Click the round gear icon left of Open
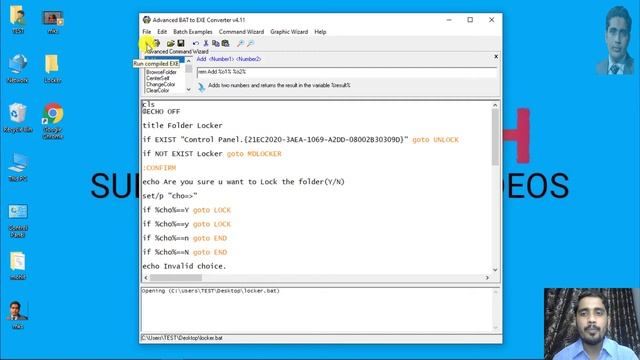The width and height of the screenshot is (640, 360). point(156,43)
